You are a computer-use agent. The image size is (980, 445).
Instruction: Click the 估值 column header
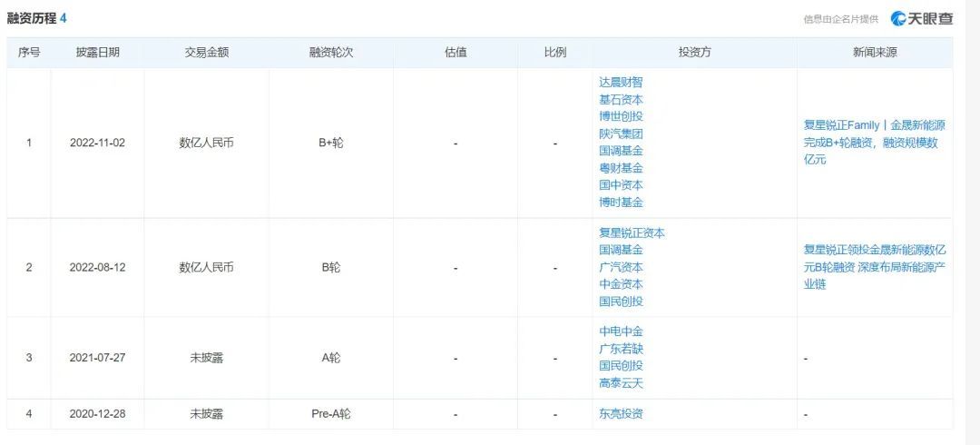(x=456, y=53)
